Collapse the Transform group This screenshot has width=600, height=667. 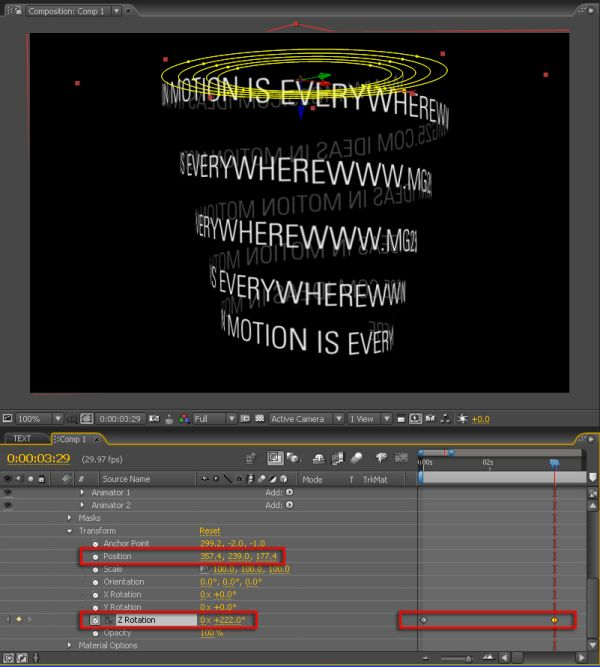69,531
